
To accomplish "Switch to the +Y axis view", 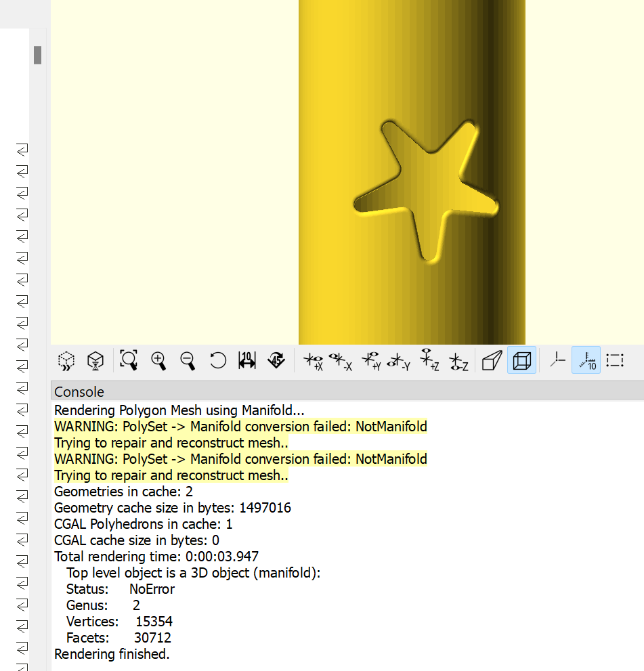I will (x=370, y=360).
